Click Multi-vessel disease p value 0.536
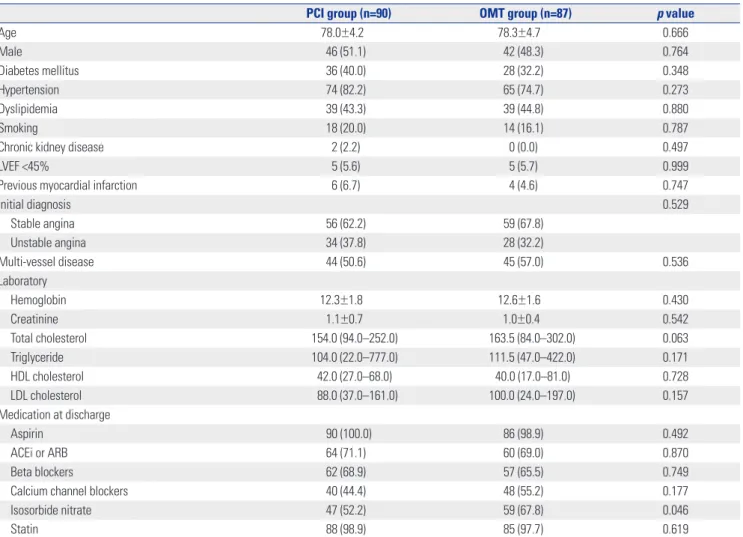Image resolution: width=743 pixels, height=537 pixels. [675, 262]
